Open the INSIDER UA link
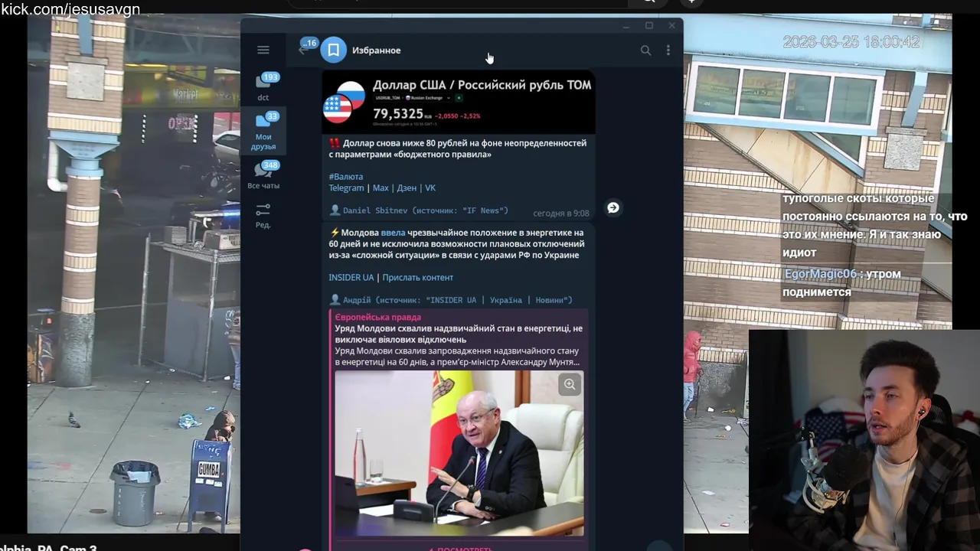Screen dimensions: 980x551 (351, 278)
